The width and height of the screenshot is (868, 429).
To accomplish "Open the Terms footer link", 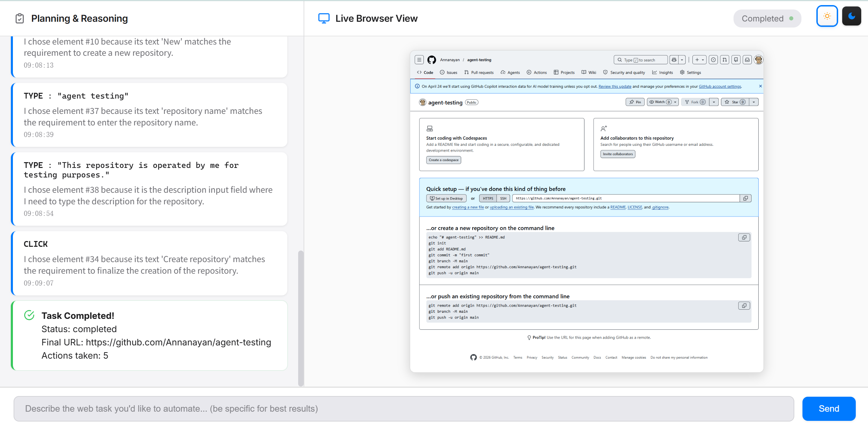I will (518, 358).
